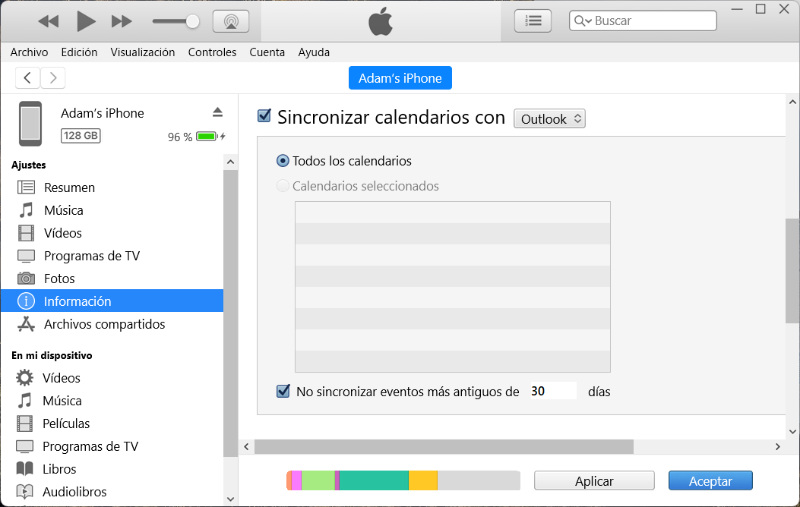The height and width of the screenshot is (507, 800).
Task: Focus the Buscar search field
Action: click(642, 21)
